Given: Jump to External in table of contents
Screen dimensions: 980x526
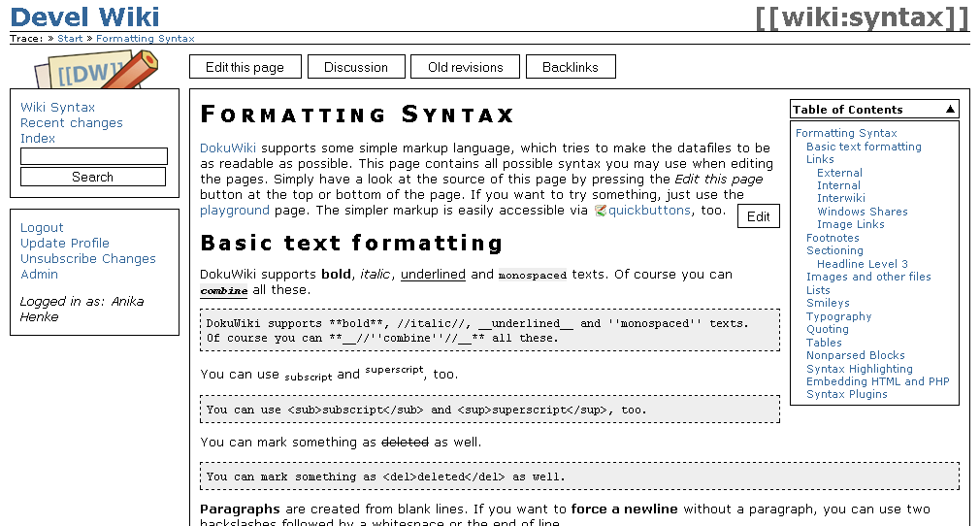Looking at the screenshot, I should pos(839,173).
